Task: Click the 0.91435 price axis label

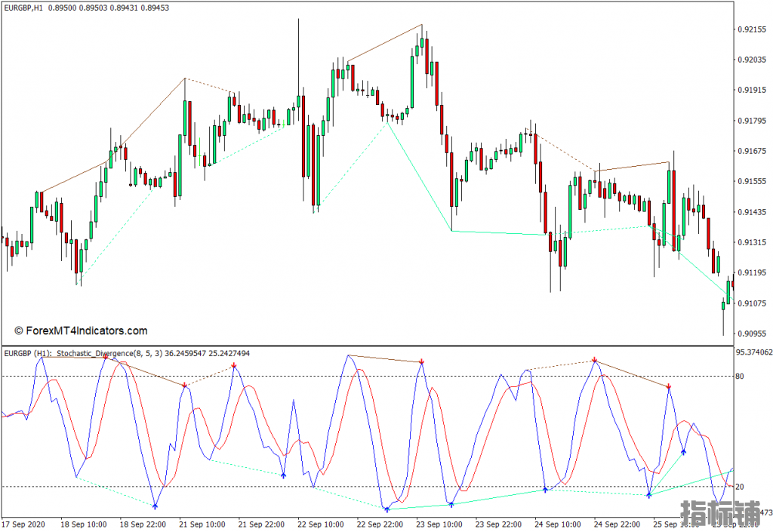Action: click(752, 212)
